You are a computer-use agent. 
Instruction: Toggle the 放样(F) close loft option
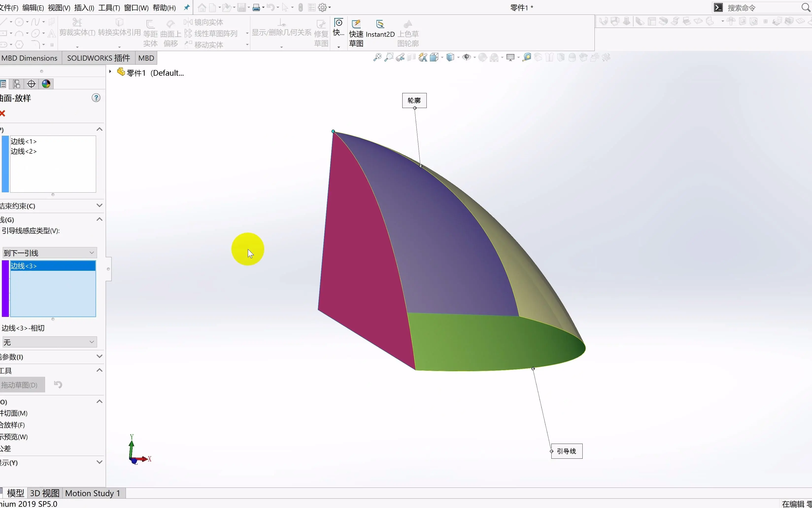[12, 425]
